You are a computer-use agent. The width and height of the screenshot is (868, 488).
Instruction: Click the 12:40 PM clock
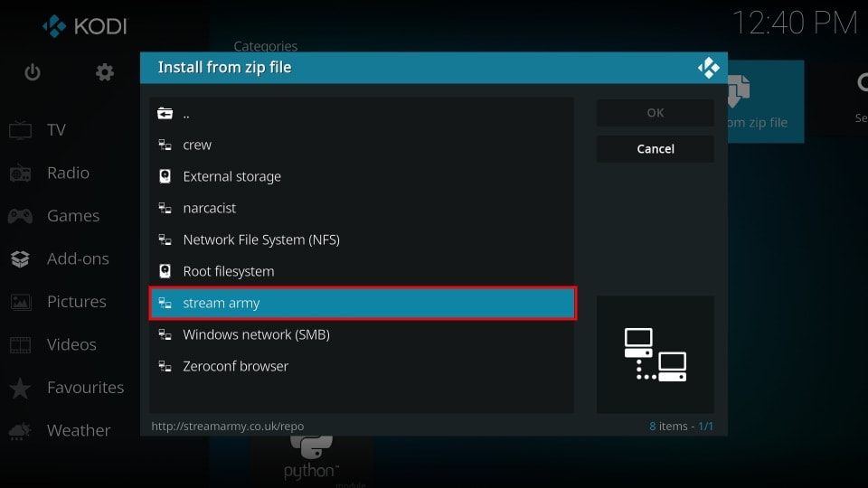795,23
